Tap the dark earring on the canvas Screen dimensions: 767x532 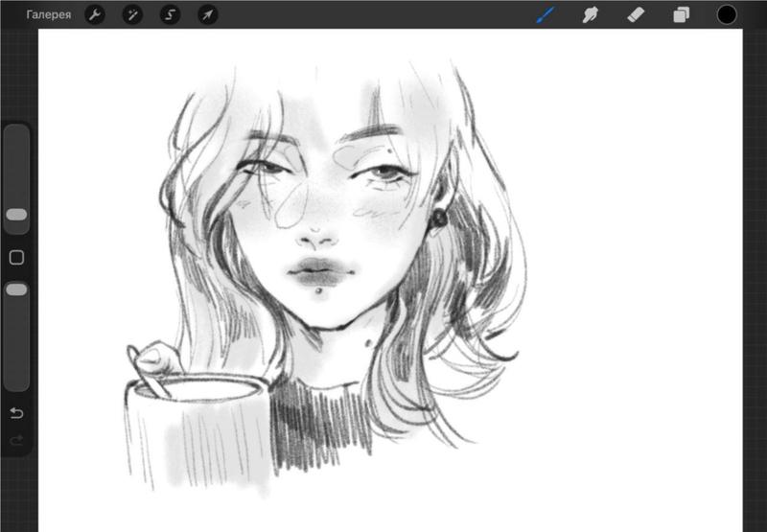tap(438, 219)
